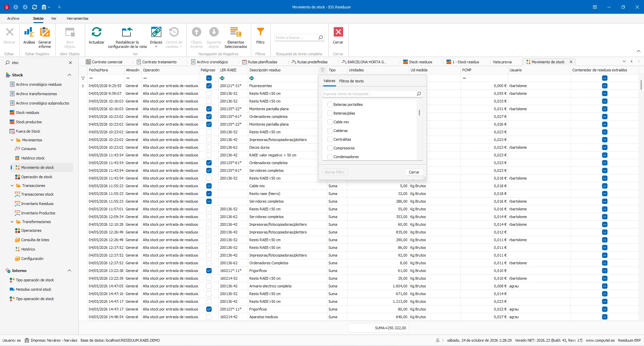Check the Compresores filter value
Image resolution: width=644 pixels, height=346 pixels.
(330, 148)
